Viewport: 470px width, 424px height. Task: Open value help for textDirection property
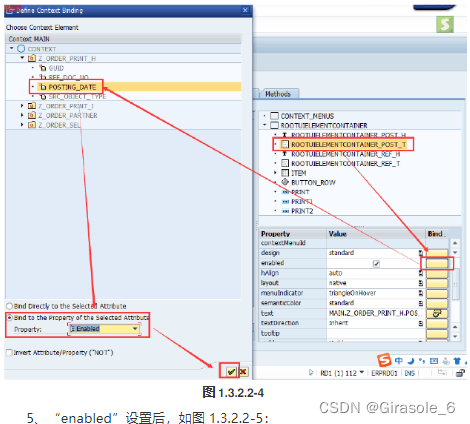[x=421, y=323]
